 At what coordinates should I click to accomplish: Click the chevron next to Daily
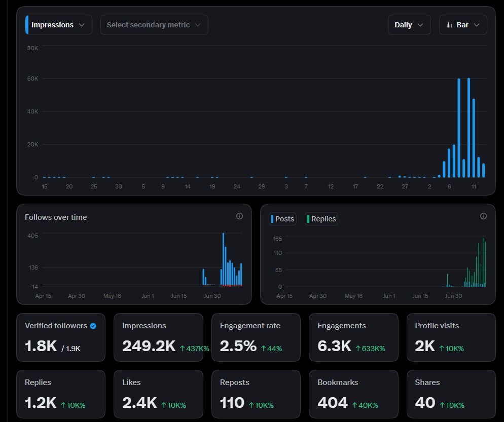pos(420,25)
